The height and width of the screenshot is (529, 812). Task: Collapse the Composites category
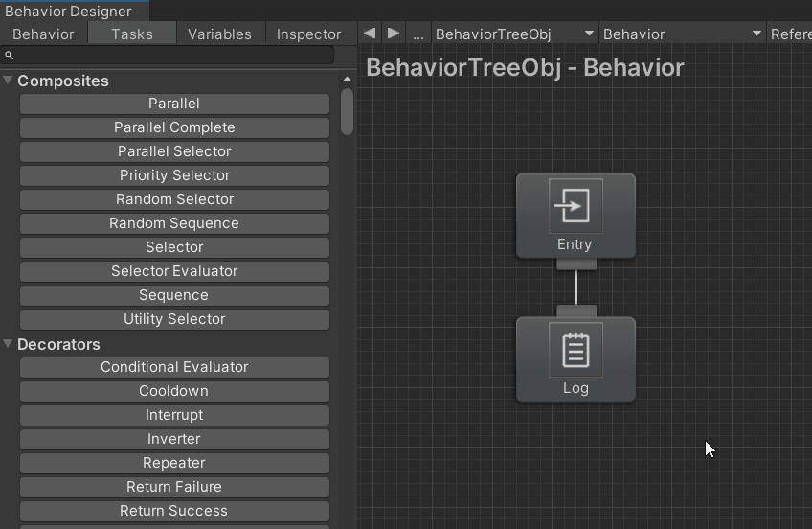coord(8,80)
